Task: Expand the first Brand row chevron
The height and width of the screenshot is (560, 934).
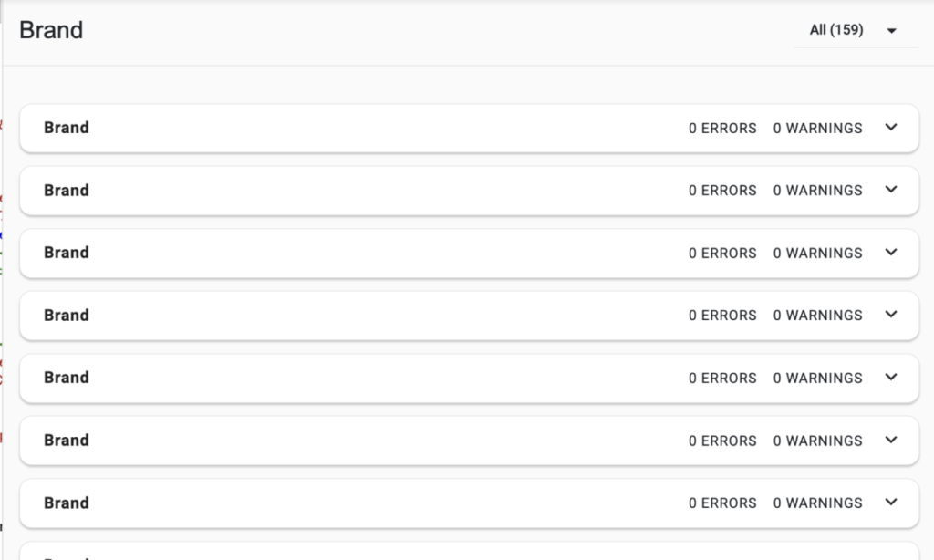Action: [891, 128]
